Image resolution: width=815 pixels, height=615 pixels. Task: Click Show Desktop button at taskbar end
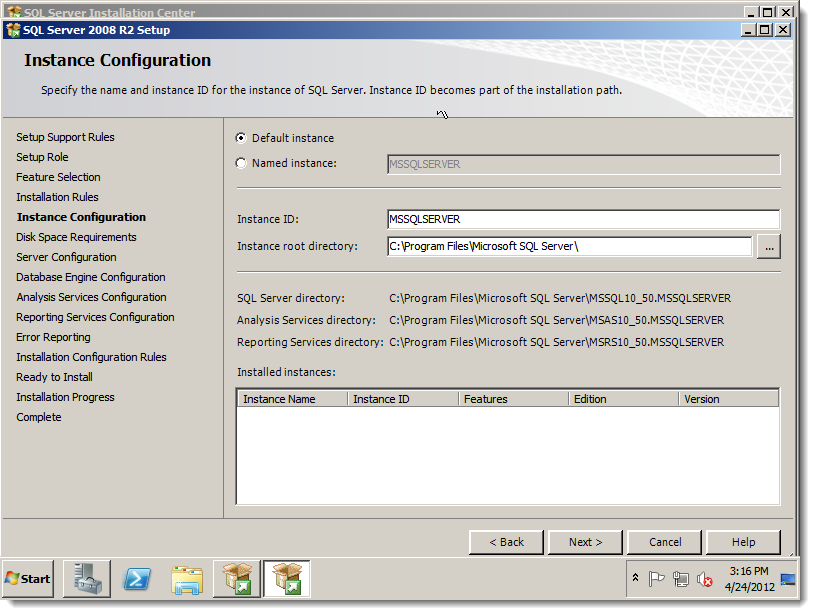[788, 579]
